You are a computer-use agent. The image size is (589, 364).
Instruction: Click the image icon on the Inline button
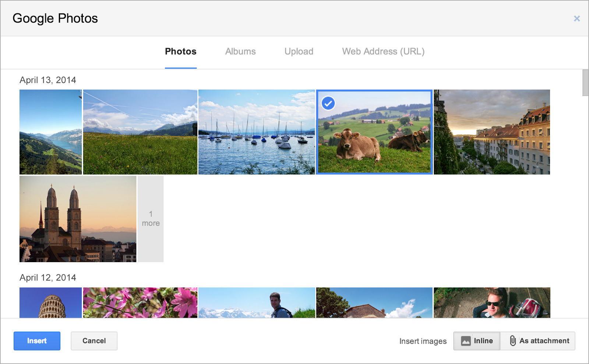click(x=466, y=341)
